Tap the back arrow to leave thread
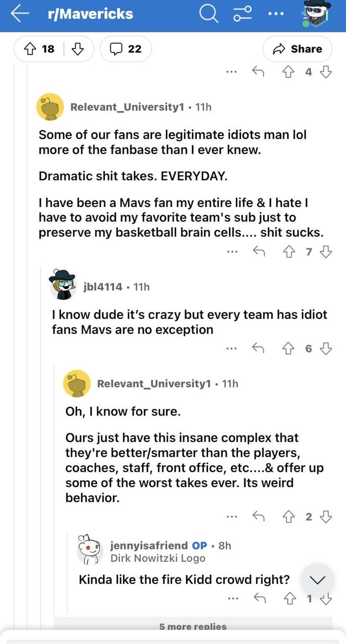346x644 pixels. 19,14
